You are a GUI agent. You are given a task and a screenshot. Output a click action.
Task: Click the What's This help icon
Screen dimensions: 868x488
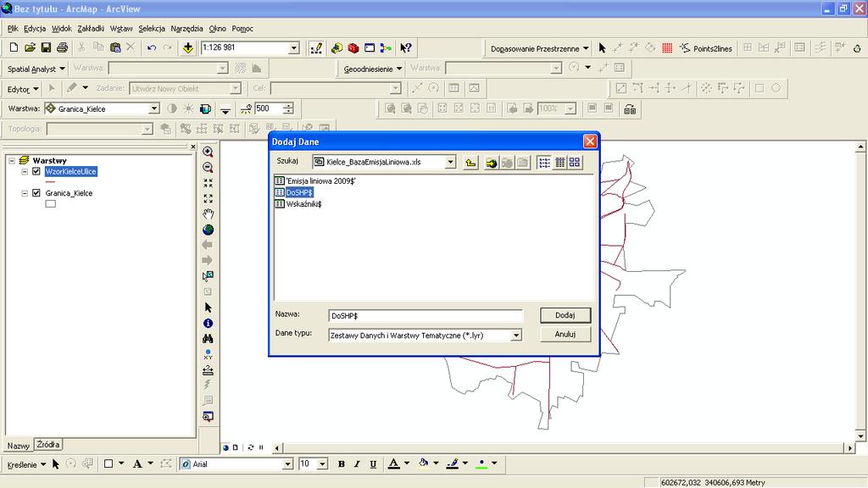tap(406, 48)
